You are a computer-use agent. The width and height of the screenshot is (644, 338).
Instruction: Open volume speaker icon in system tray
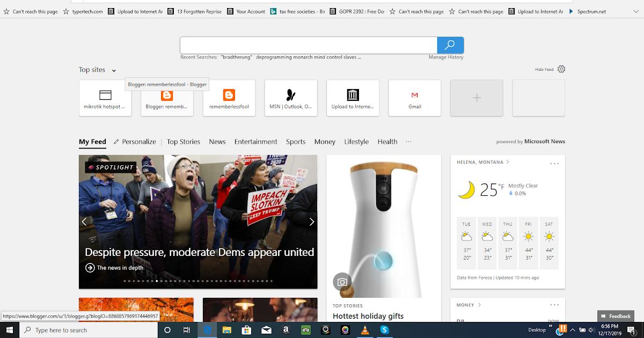pyautogui.click(x=591, y=330)
